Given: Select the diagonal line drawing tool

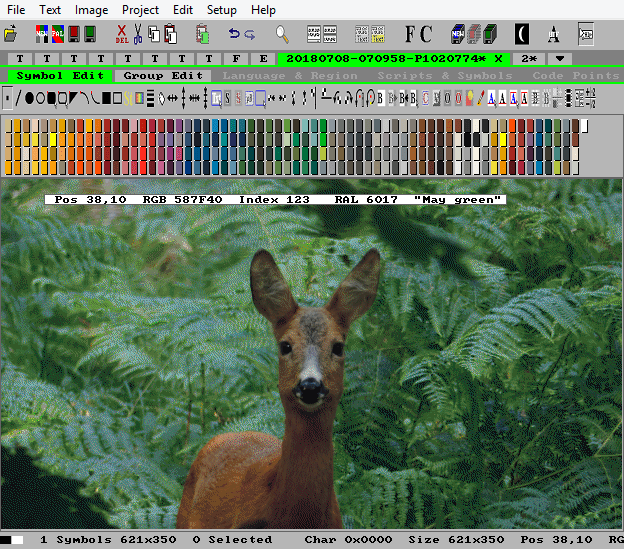Looking at the screenshot, I should pos(18,98).
